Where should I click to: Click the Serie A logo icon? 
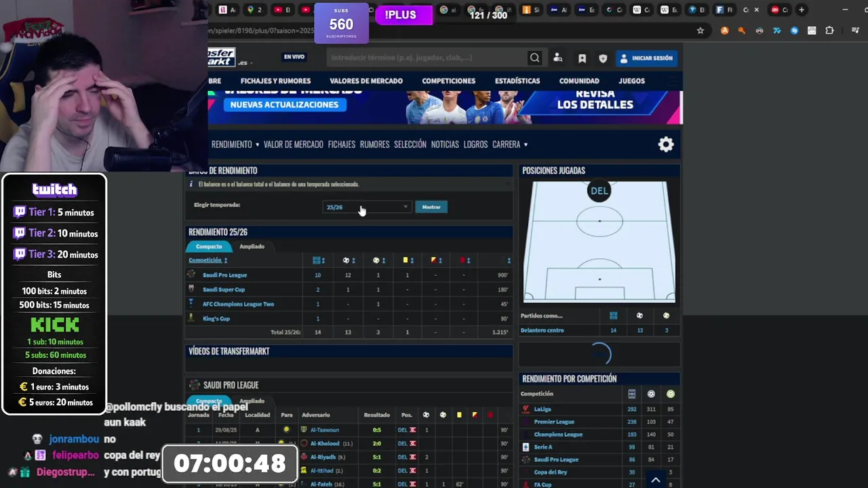(526, 447)
